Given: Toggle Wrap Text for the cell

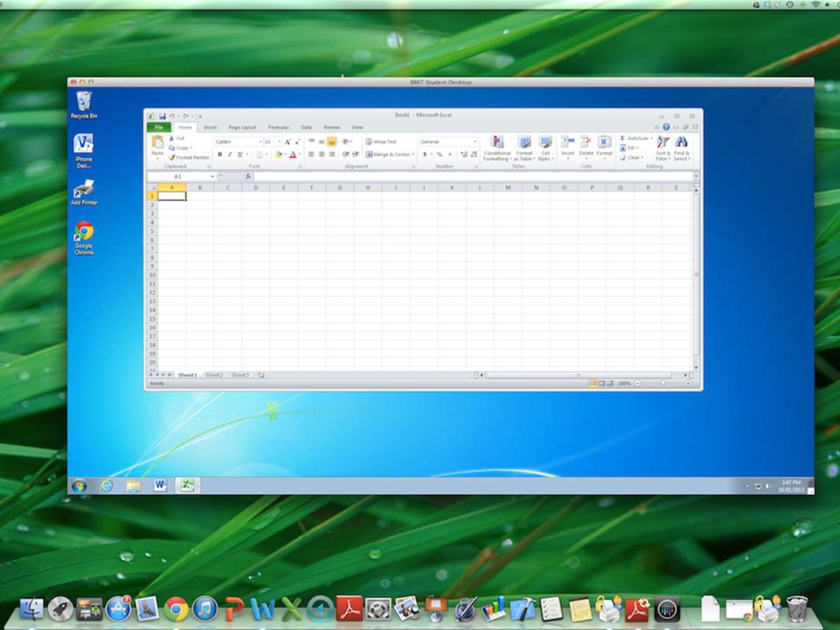Looking at the screenshot, I should 381,141.
